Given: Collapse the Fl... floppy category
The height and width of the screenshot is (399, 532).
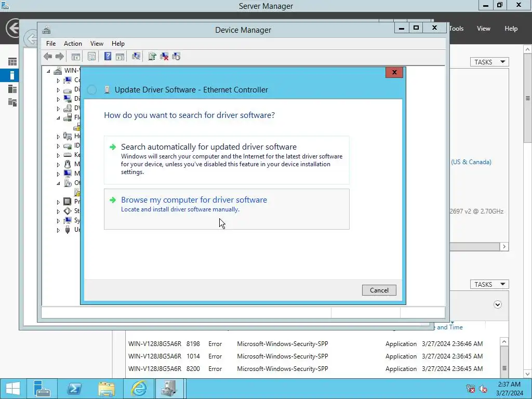Looking at the screenshot, I should [58, 118].
